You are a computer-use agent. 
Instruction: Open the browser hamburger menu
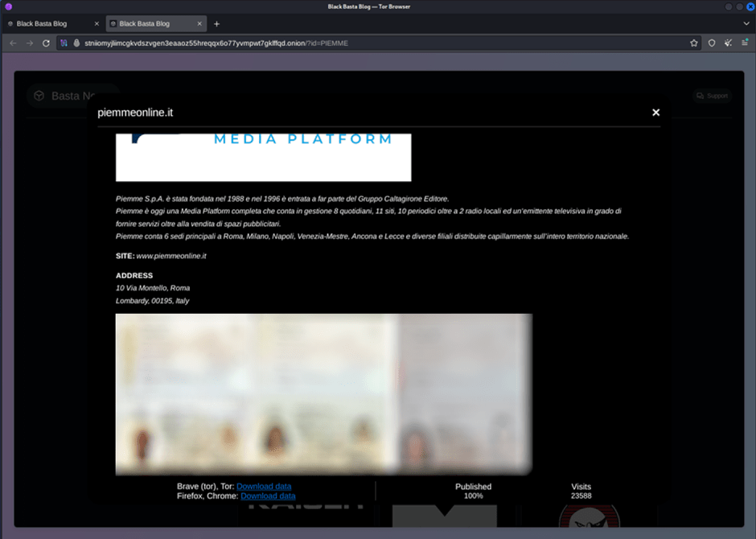[x=745, y=43]
